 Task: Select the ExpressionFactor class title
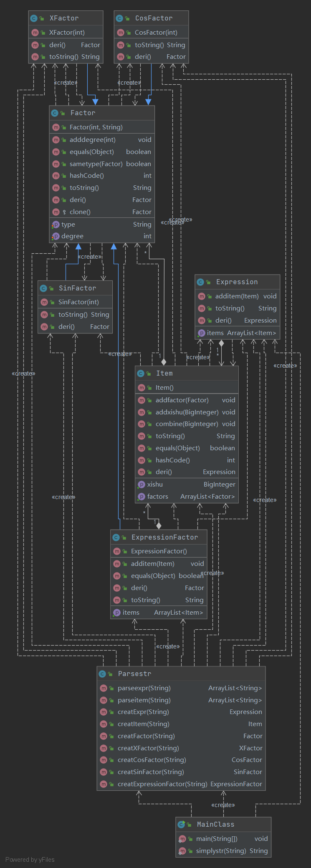tap(164, 537)
